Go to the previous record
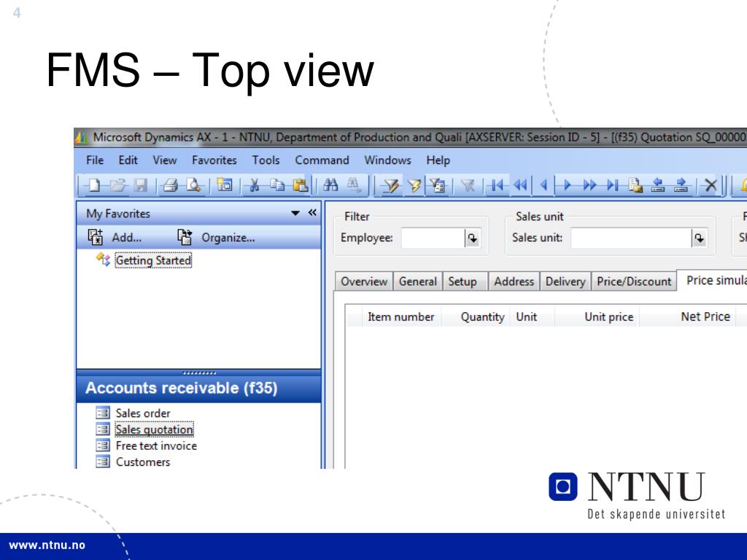747x560 pixels. pyautogui.click(x=543, y=184)
